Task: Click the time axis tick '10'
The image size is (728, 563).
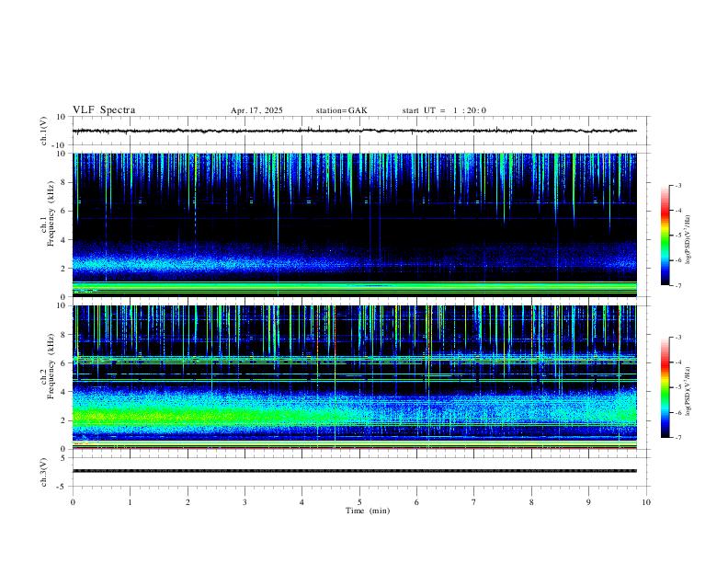Action: (x=646, y=502)
